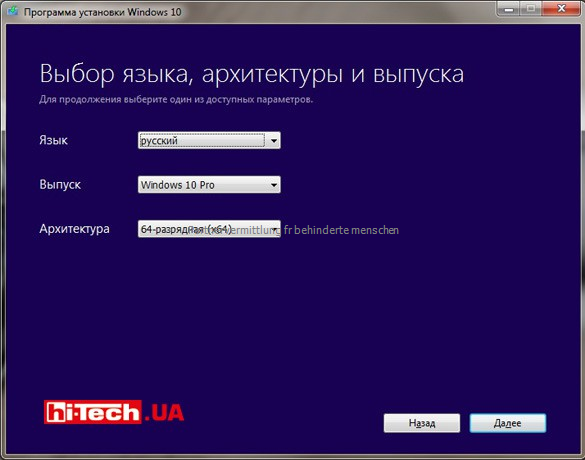This screenshot has width=585, height=460.
Task: Click the text "Для продолжения выберите один из доступных параметров."
Action: tap(176, 99)
